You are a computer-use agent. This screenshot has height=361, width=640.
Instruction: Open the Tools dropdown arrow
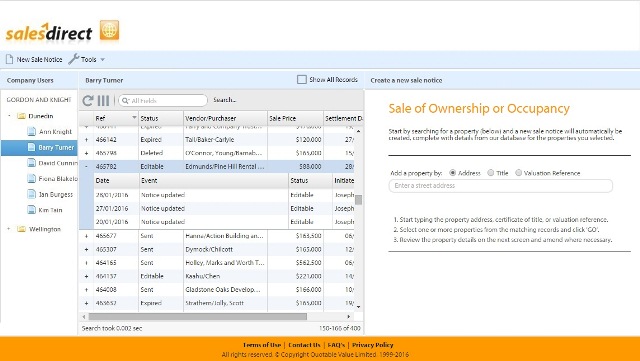click(x=102, y=60)
